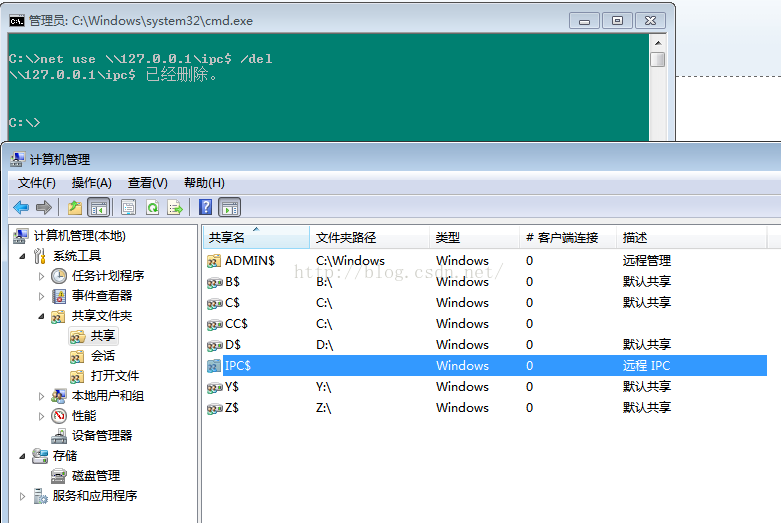
Task: Expand the 任务计划程序 node
Action: click(41, 276)
